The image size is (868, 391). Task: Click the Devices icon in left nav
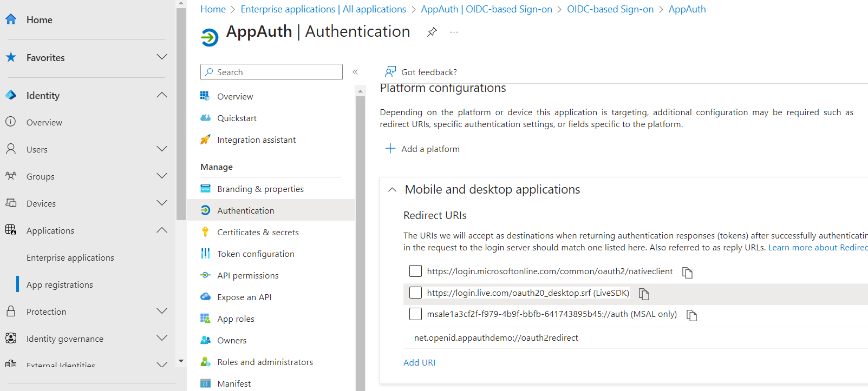coord(11,203)
